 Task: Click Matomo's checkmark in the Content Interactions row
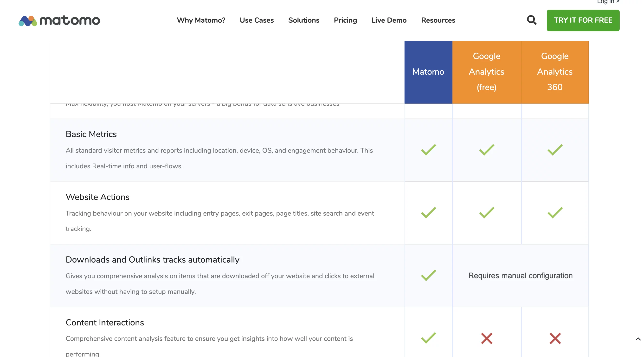[x=428, y=338]
